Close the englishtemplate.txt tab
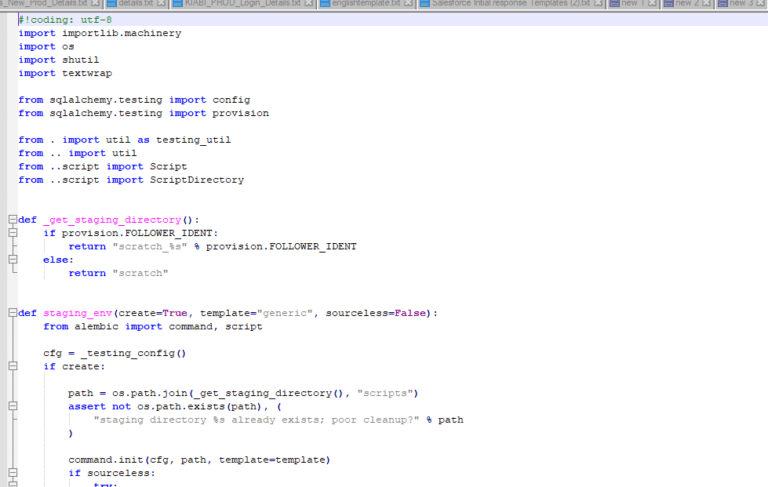 coord(408,3)
